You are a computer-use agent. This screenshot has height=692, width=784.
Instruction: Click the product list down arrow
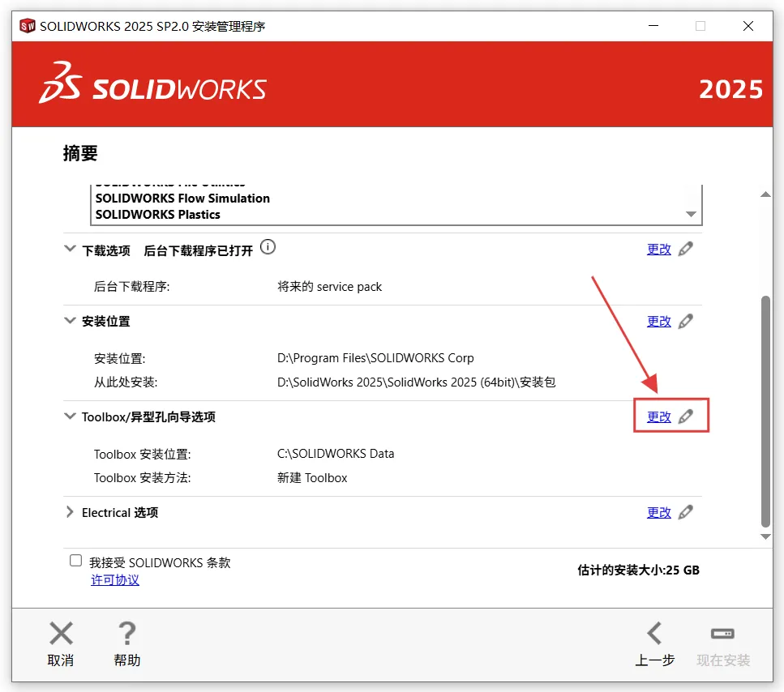point(691,214)
